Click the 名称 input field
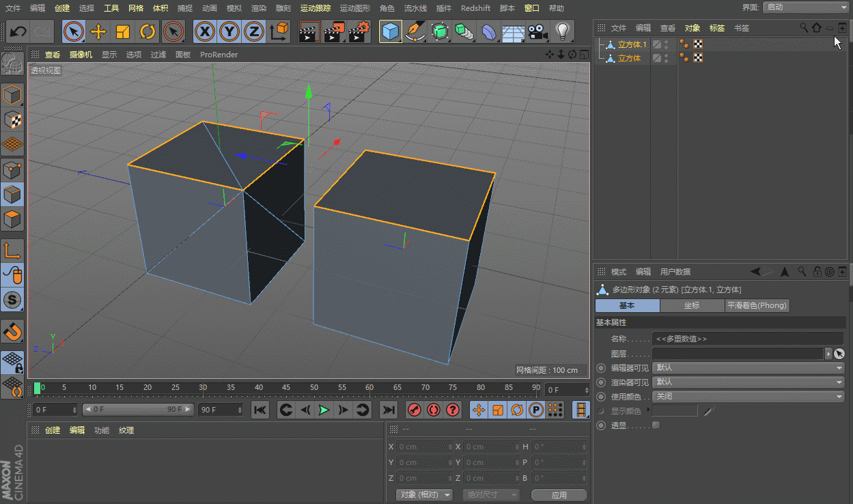The height and width of the screenshot is (504, 853). pos(748,339)
